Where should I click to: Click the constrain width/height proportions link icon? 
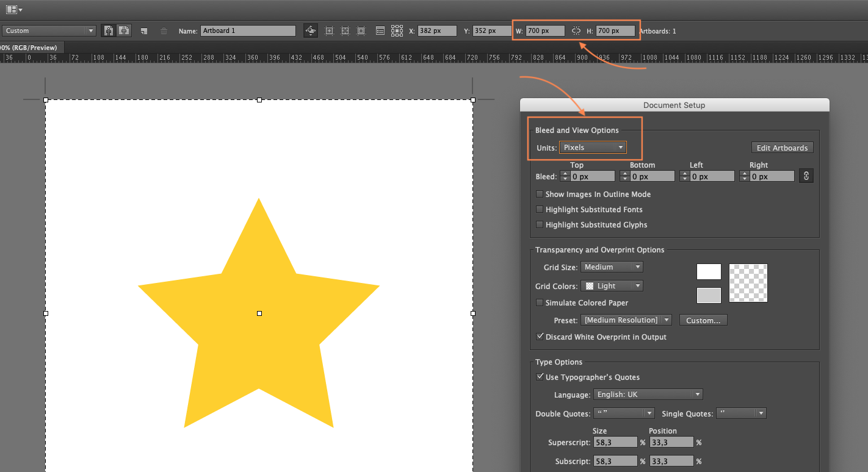pyautogui.click(x=576, y=30)
